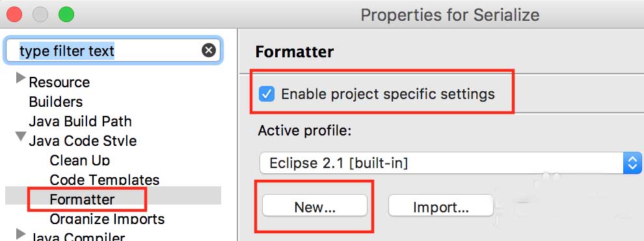The image size is (644, 241).
Task: Collapse the Java Code Style node
Action: (x=21, y=137)
